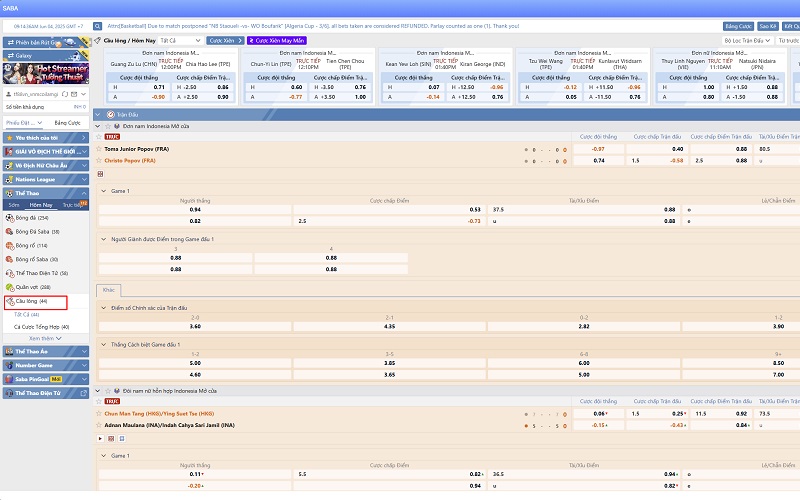The image size is (800, 500).
Task: Click the account balance refresh icon
Action: coord(65,94)
